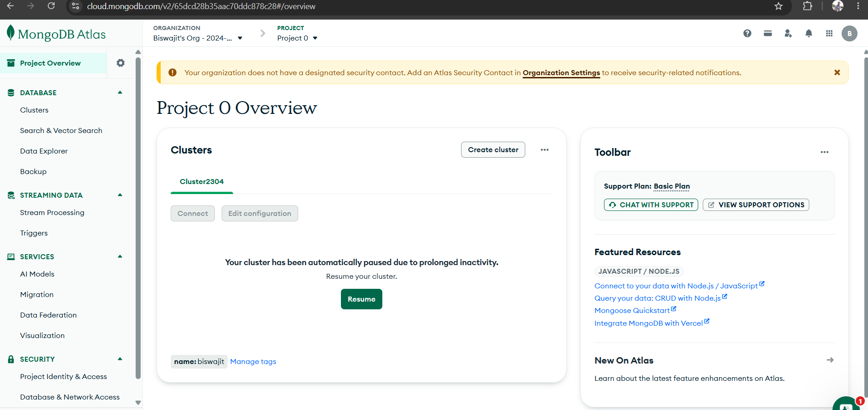Open the notifications bell
Viewport: 868px width, 410px height.
coord(809,33)
